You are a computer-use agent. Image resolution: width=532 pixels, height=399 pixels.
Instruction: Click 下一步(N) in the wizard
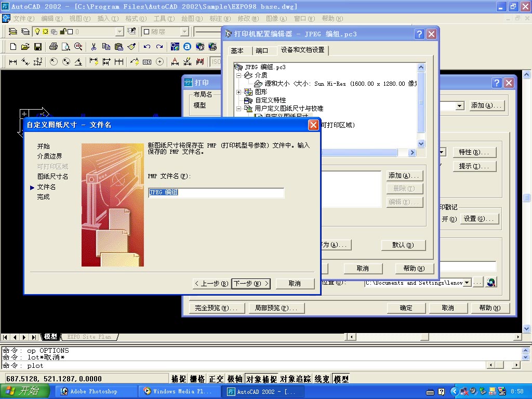pyautogui.click(x=251, y=283)
